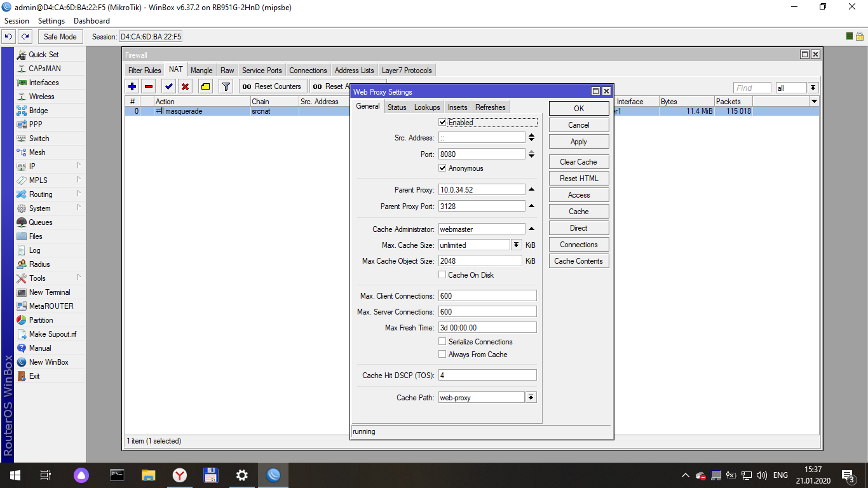
Task: Click the red minus remove rule icon
Action: pyautogui.click(x=149, y=86)
